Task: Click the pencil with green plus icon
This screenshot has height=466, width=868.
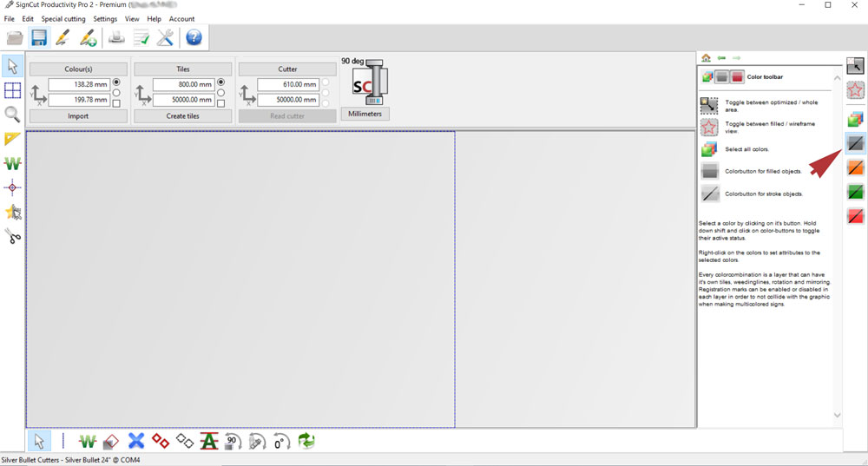Action: pyautogui.click(x=88, y=38)
